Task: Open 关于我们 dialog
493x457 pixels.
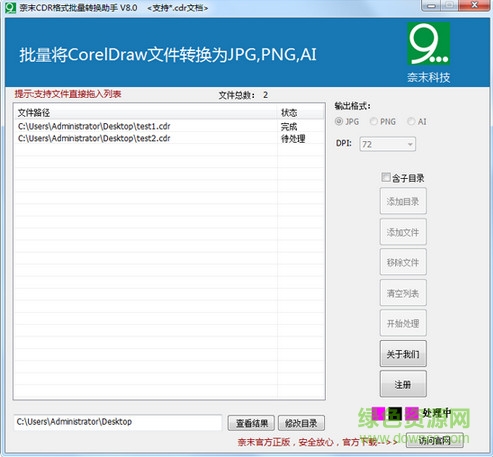Action: click(403, 354)
